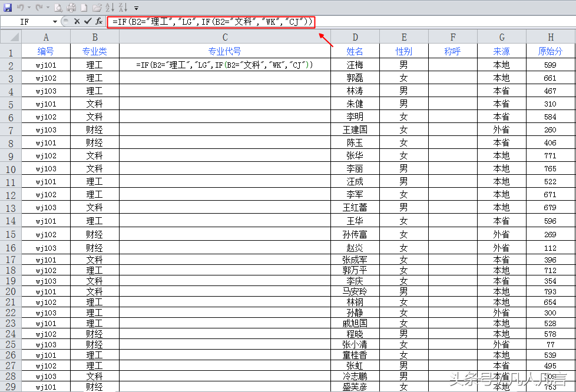Confirm formula with the checkmark Enter icon
Viewport: 576px width, 392px height.
coord(87,21)
